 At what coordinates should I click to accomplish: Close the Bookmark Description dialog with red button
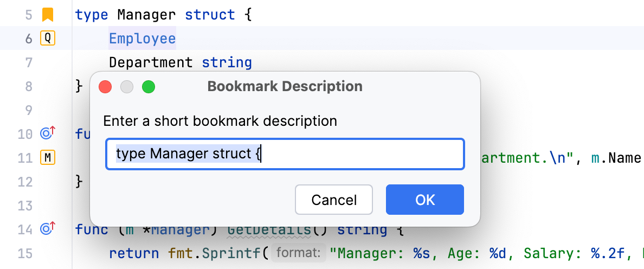pyautogui.click(x=105, y=87)
